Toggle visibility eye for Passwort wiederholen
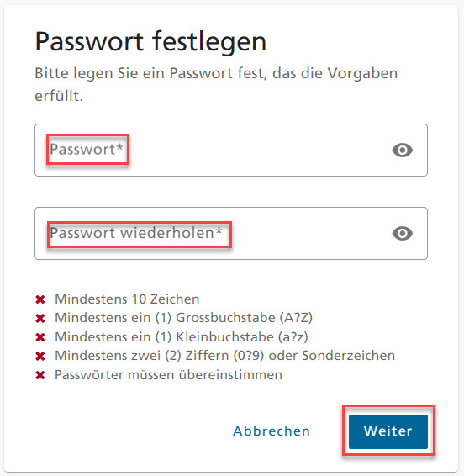464x476 pixels. click(402, 234)
